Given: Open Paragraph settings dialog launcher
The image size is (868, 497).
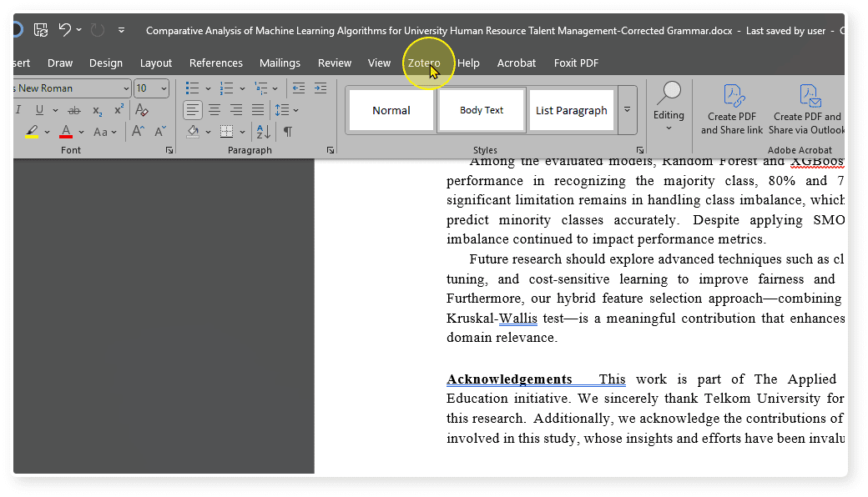Looking at the screenshot, I should coord(331,150).
